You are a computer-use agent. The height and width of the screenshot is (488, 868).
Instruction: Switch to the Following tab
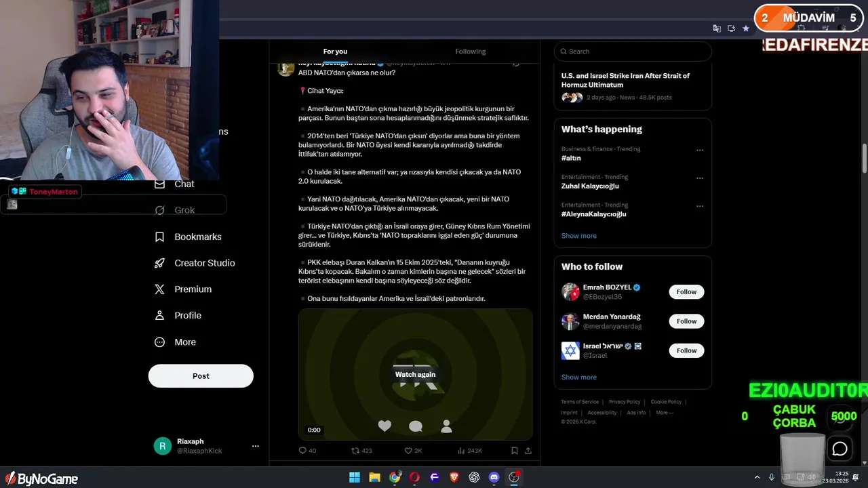(471, 52)
